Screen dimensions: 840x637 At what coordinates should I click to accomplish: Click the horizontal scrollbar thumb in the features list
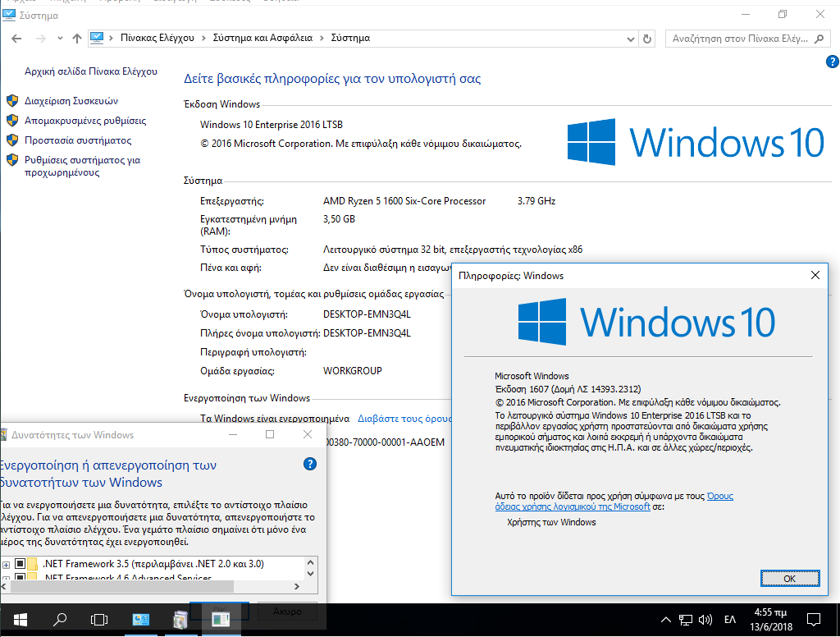121,587
